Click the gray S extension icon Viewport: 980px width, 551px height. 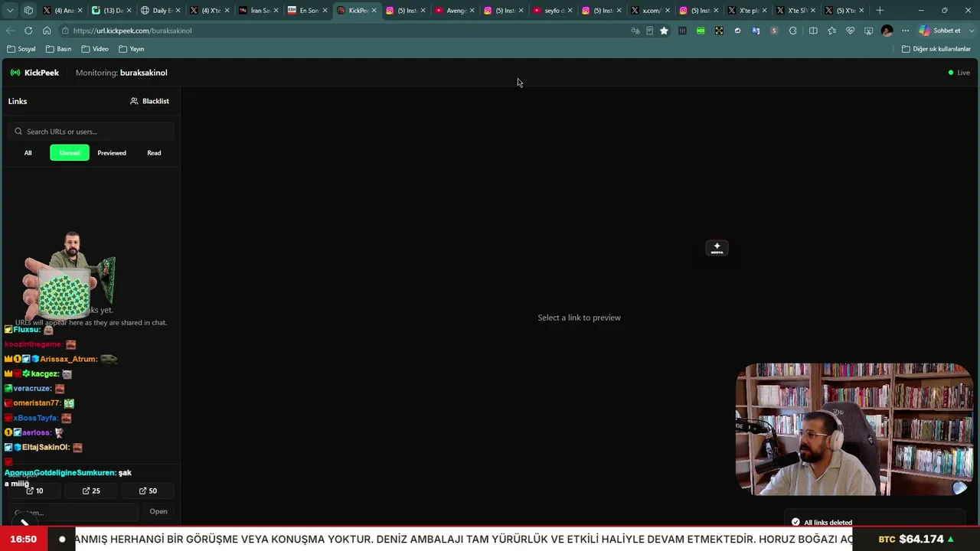click(x=774, y=31)
